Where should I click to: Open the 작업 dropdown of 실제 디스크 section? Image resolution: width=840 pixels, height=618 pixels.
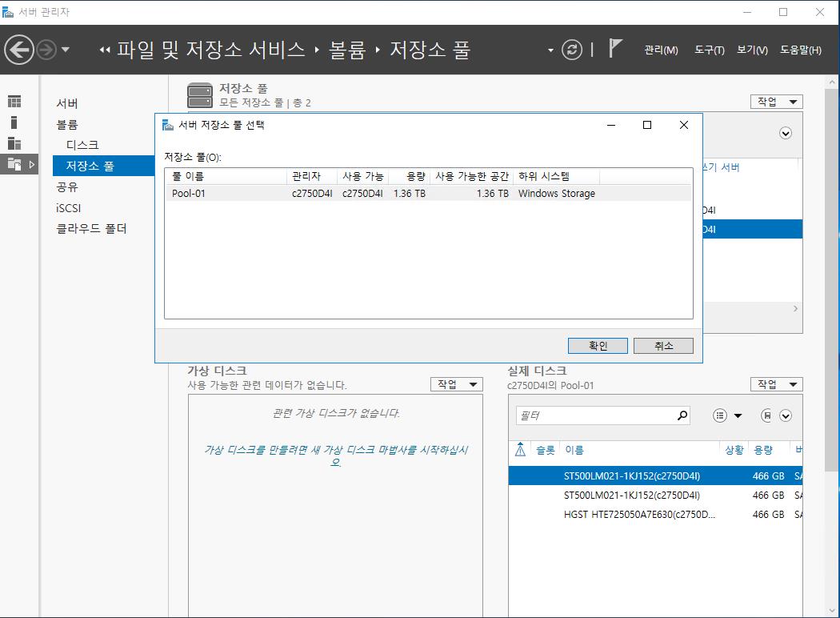tap(776, 384)
